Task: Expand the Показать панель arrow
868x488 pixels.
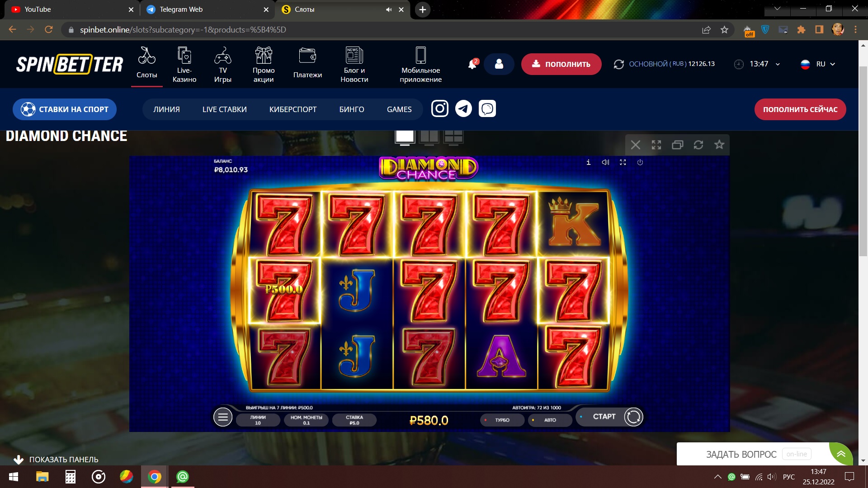Action: coord(19,460)
